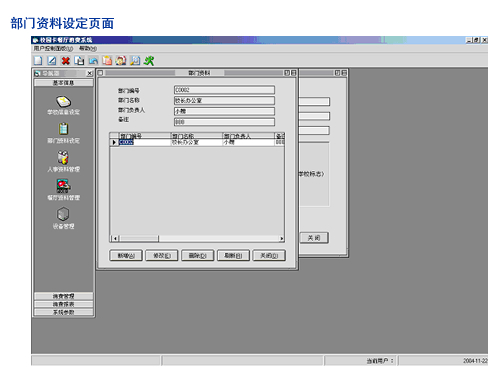Click the 2004-11-22 date in status bar
The width and height of the screenshot is (500, 380).
[475, 361]
